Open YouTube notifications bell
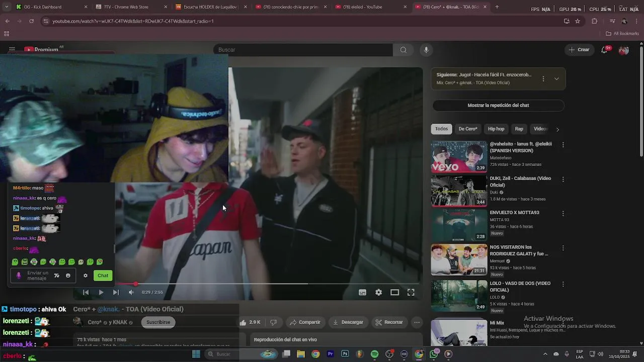The width and height of the screenshot is (644, 362). [x=605, y=50]
